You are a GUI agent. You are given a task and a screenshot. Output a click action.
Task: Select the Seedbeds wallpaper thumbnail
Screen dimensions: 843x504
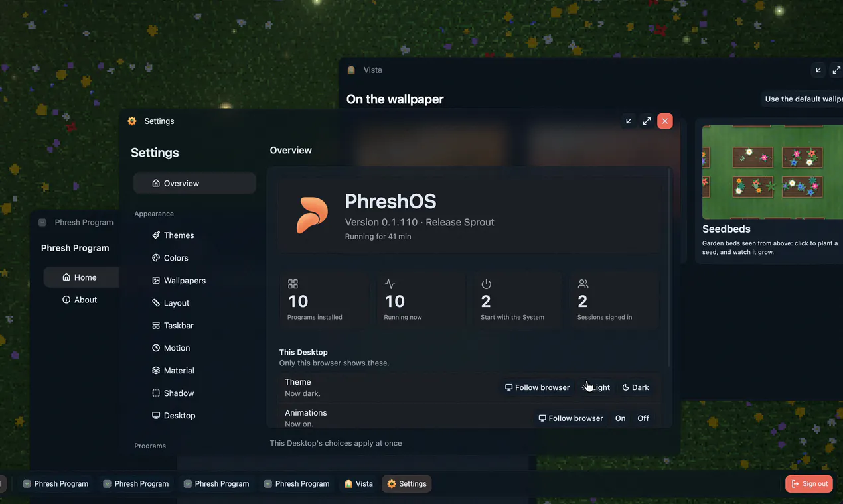point(773,172)
